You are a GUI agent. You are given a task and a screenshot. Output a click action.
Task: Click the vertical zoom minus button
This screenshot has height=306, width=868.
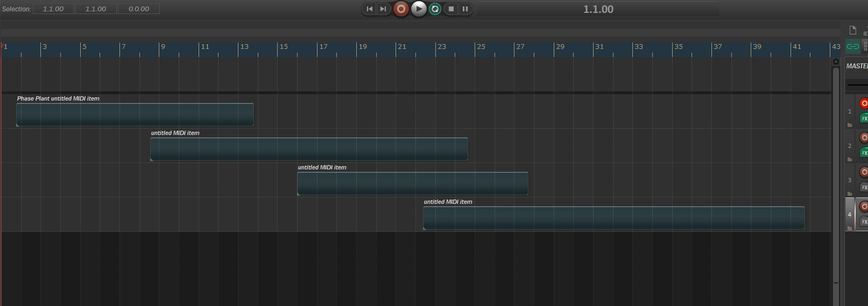[x=836, y=283]
